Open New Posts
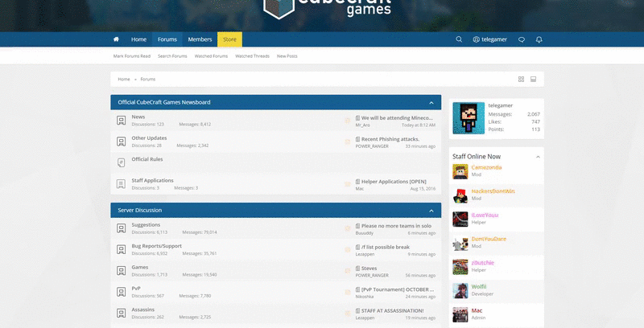 click(287, 56)
